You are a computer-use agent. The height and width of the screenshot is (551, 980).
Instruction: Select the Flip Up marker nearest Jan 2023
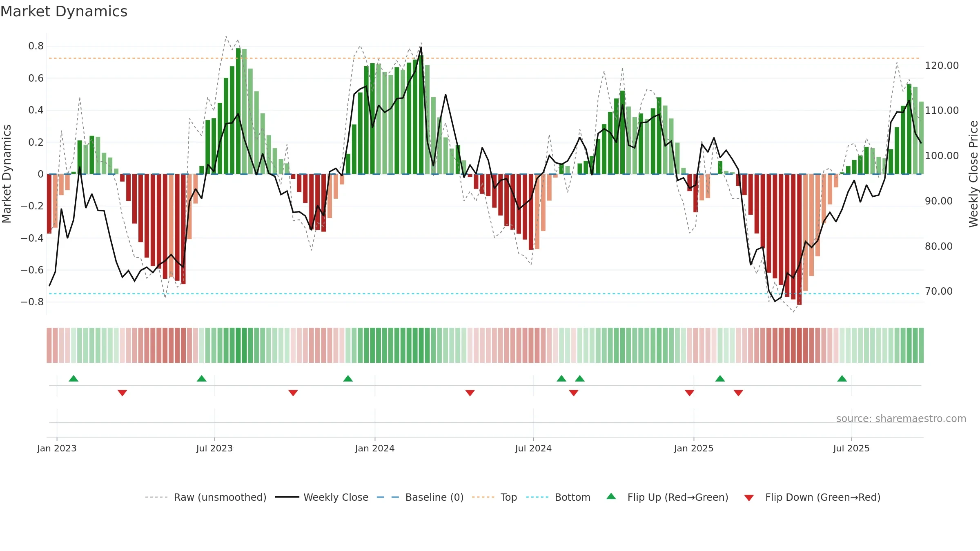click(x=73, y=378)
